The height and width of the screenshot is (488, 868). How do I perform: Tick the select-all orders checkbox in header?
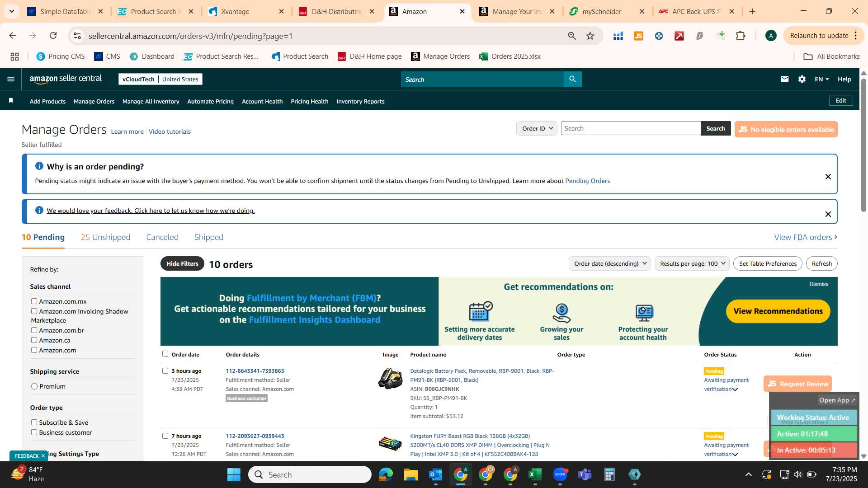coord(165,354)
